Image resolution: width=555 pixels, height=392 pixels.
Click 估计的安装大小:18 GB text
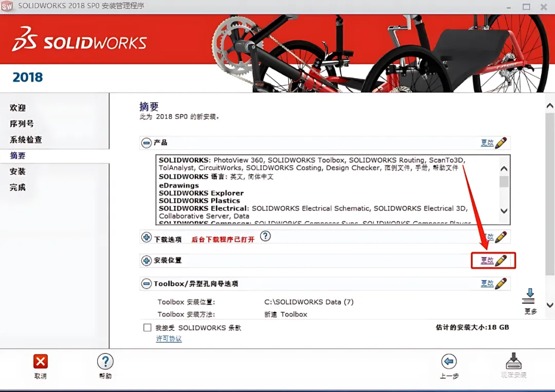(472, 327)
